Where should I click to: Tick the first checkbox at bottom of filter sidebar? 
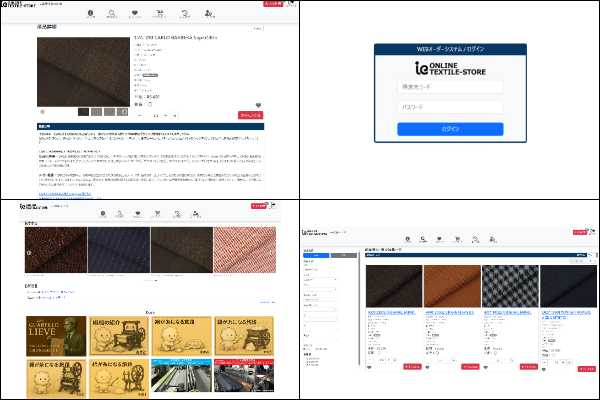pyautogui.click(x=304, y=358)
